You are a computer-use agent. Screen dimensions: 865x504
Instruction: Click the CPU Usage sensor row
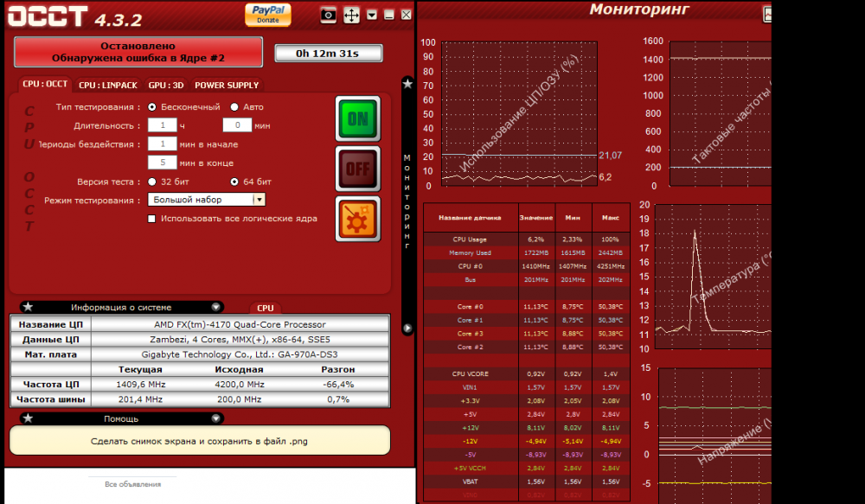(526, 239)
